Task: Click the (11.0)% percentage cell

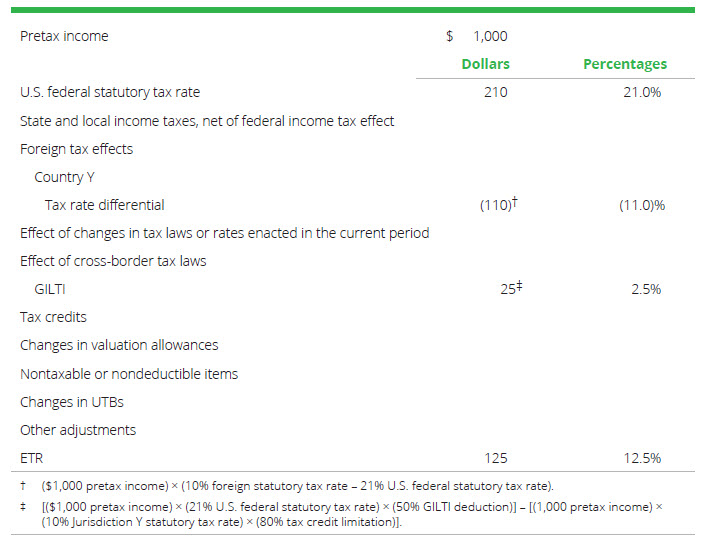Action: (x=643, y=205)
